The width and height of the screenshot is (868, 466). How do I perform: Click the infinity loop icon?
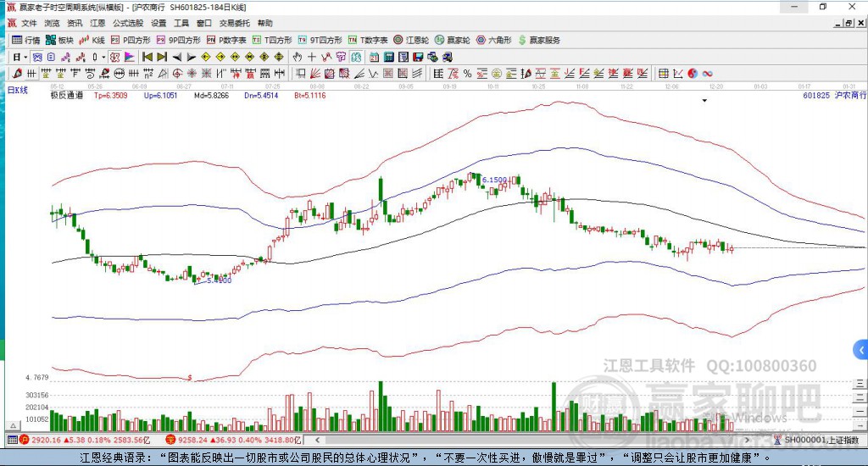click(708, 73)
